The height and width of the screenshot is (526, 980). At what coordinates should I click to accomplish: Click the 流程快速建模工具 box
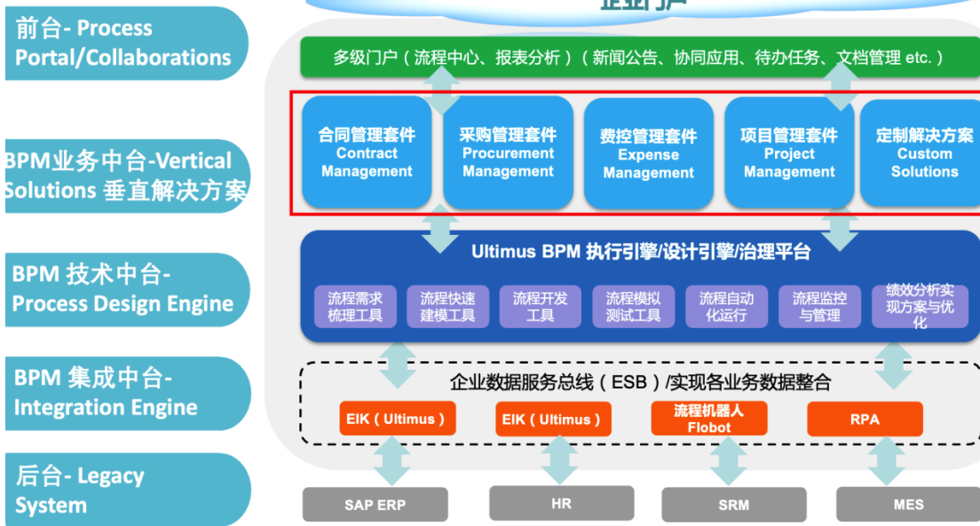447,307
